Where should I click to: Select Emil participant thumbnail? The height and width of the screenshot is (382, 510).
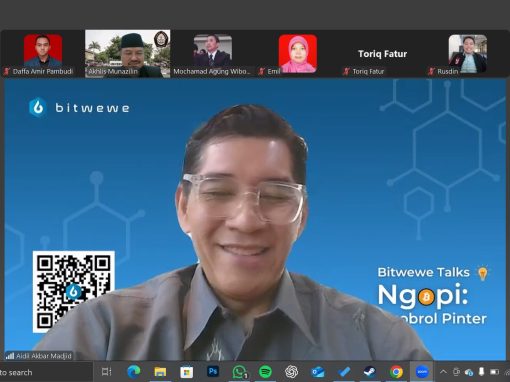point(298,54)
